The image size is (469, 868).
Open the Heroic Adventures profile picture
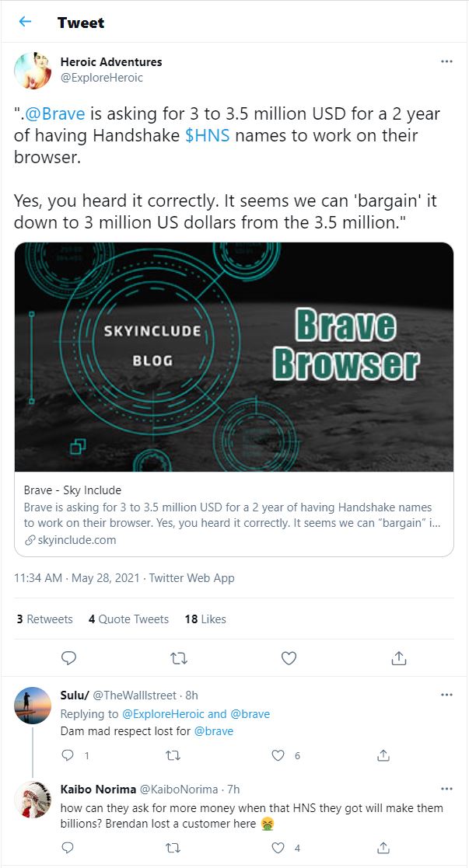33,71
